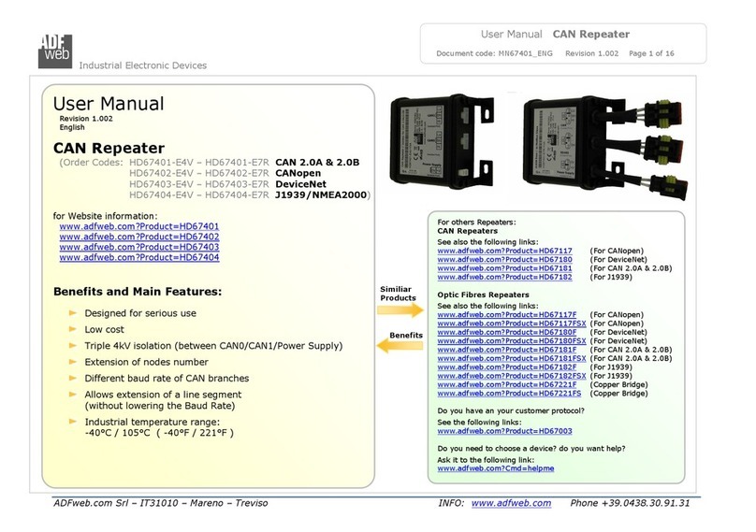Image resolution: width=756 pixels, height=532 pixels.
Task: Open the HD67182F optic fibre link
Action: click(507, 367)
